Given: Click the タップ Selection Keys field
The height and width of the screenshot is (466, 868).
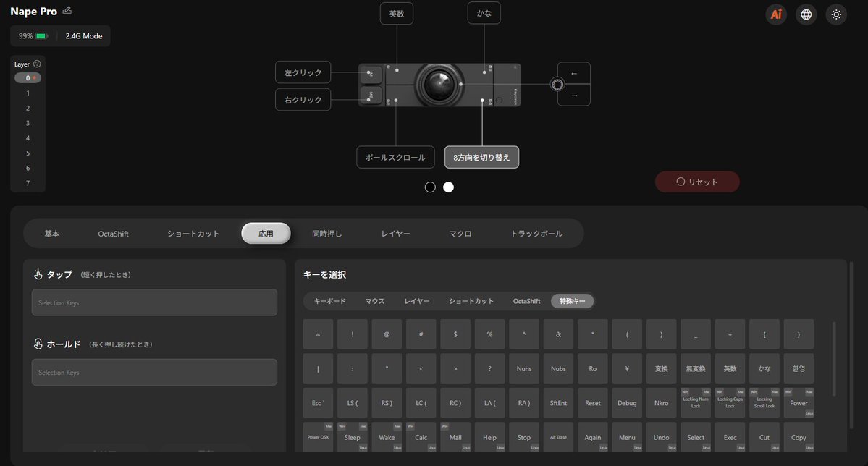Looking at the screenshot, I should (x=154, y=302).
